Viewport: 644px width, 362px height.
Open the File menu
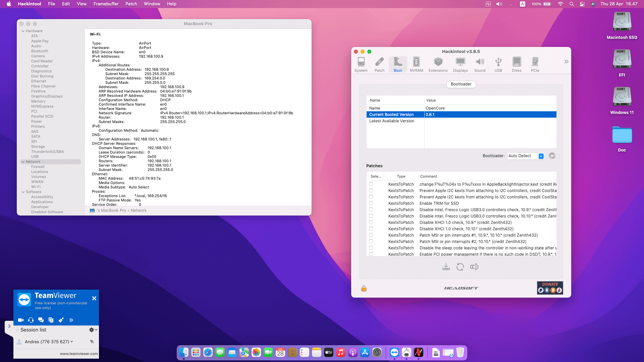coord(51,4)
